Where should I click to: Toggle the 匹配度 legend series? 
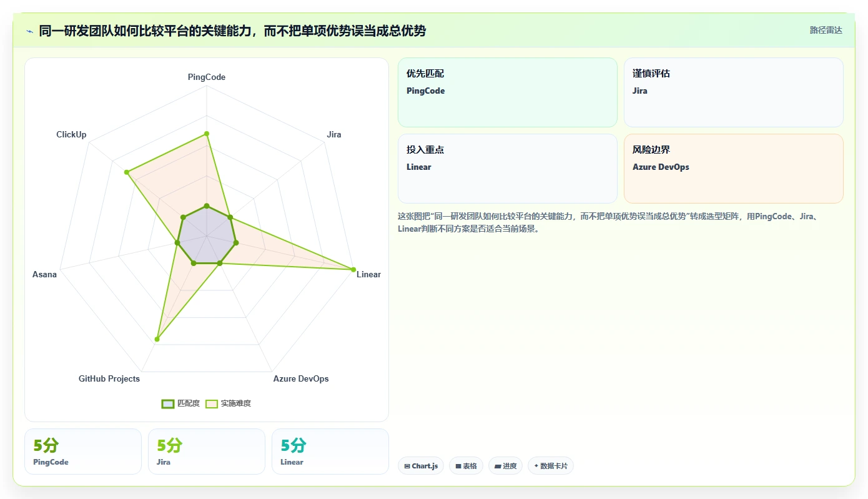pyautogui.click(x=180, y=403)
